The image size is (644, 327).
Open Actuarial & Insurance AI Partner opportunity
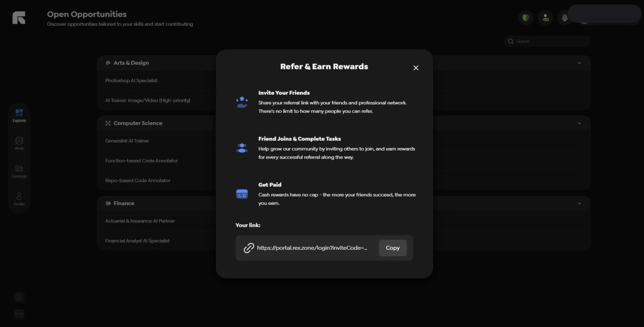(x=140, y=221)
